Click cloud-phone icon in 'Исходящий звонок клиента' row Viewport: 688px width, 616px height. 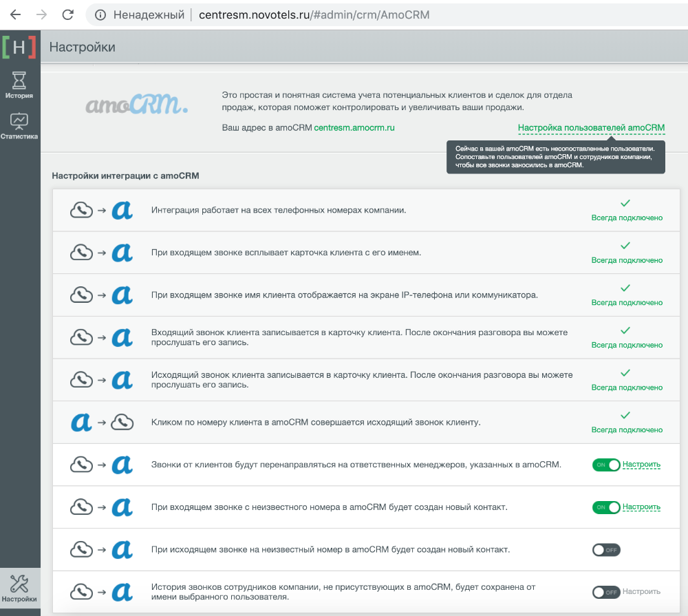click(x=82, y=380)
